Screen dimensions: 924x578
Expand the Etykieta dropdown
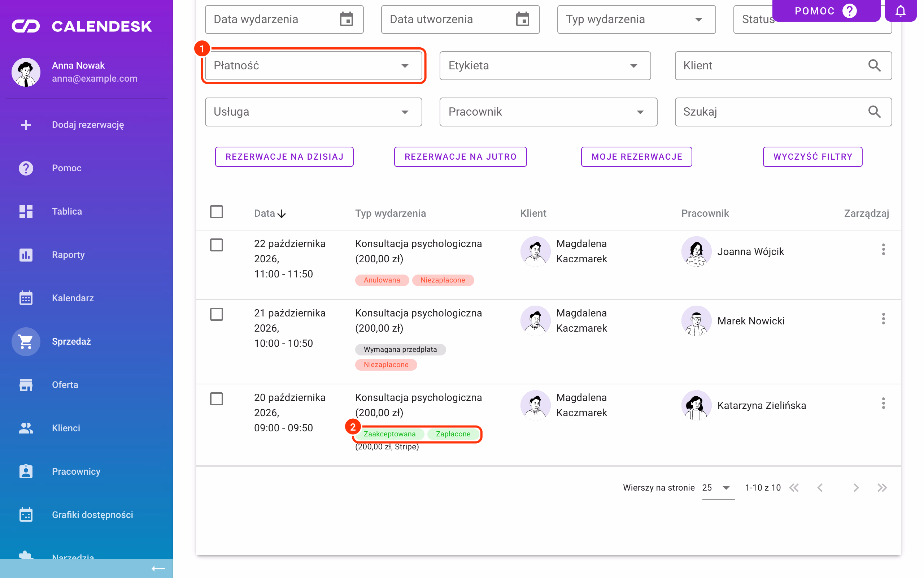(x=545, y=66)
